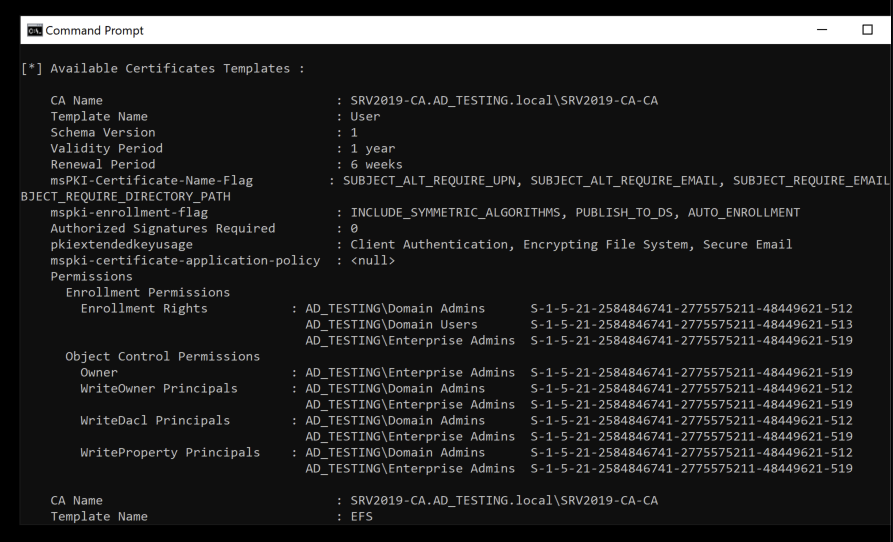Minimize the Command Prompt window
The height and width of the screenshot is (542, 893).
pos(822,30)
